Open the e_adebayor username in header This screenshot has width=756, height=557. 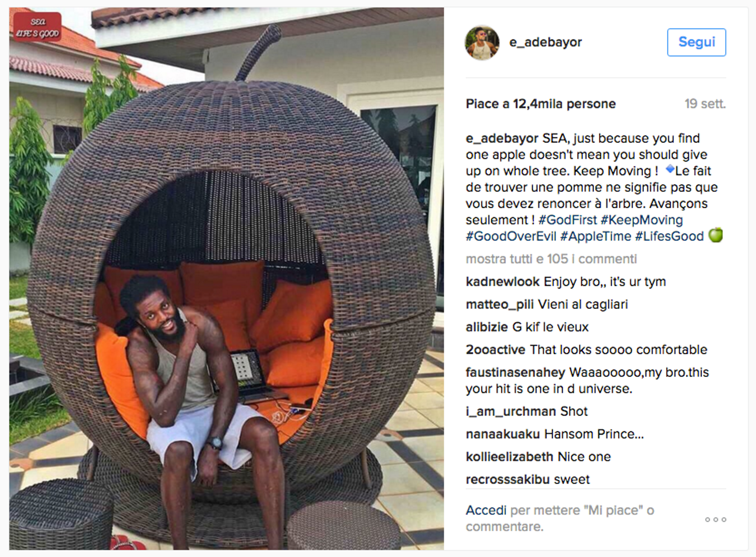coord(545,42)
